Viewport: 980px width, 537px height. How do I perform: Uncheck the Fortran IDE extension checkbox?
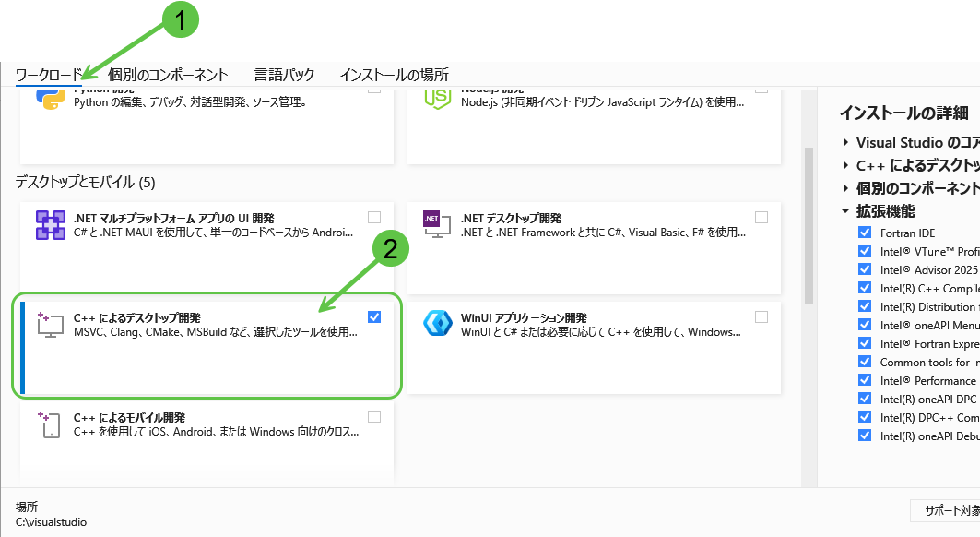(x=865, y=233)
